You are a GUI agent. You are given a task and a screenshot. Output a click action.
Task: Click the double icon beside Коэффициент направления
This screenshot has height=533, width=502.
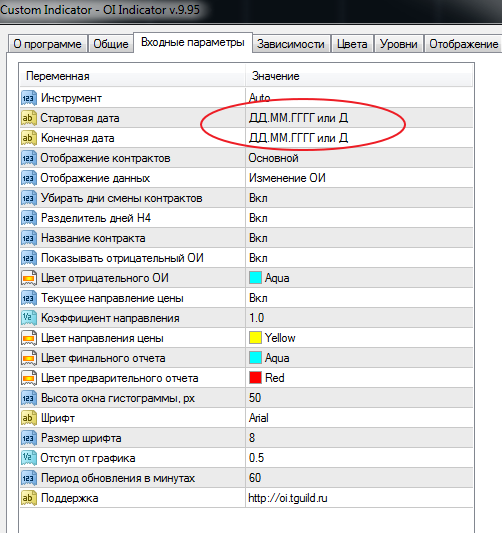[29, 318]
